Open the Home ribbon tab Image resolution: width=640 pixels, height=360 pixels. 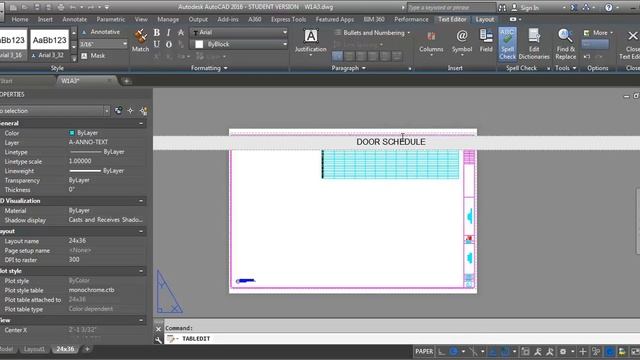click(20, 19)
